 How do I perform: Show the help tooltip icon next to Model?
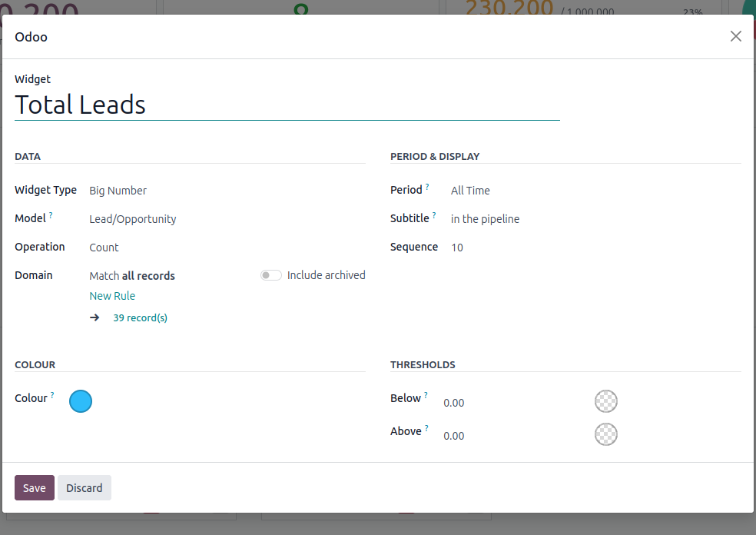click(51, 215)
